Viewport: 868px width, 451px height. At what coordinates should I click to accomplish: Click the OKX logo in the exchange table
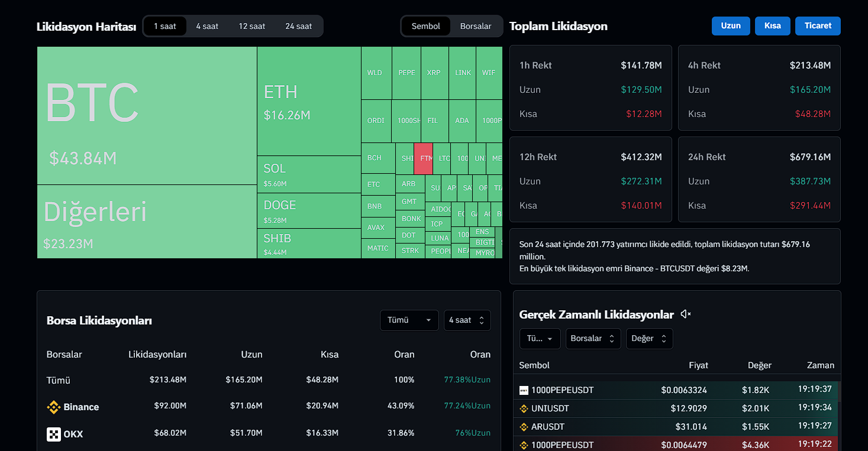tap(54, 434)
